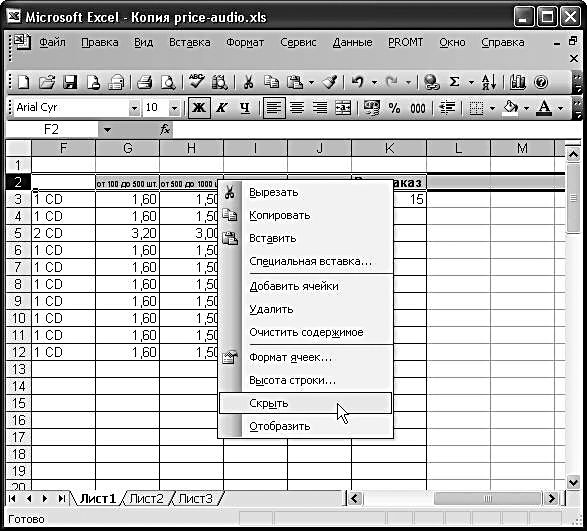Open the font size 10 dropdown
The height and width of the screenshot is (531, 587).
174,108
